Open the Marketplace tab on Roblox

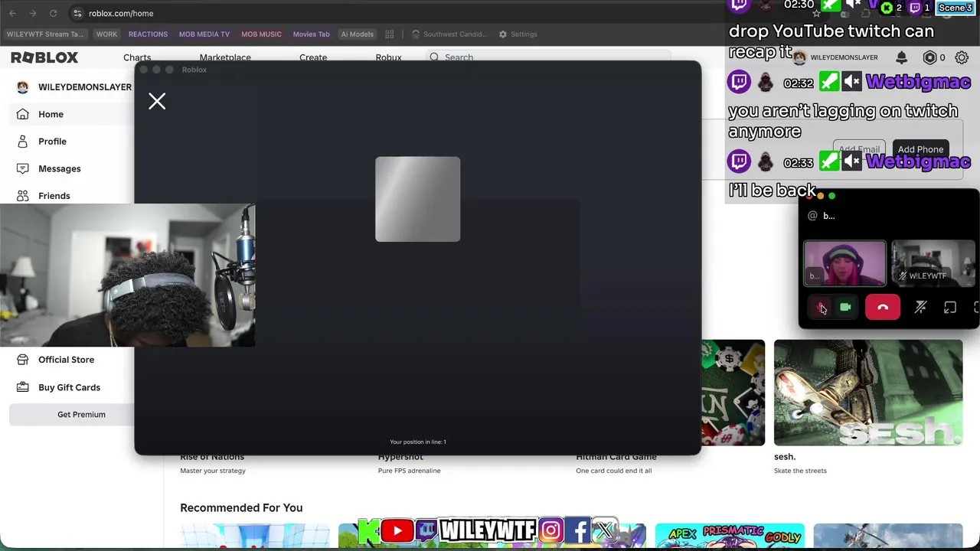point(225,57)
